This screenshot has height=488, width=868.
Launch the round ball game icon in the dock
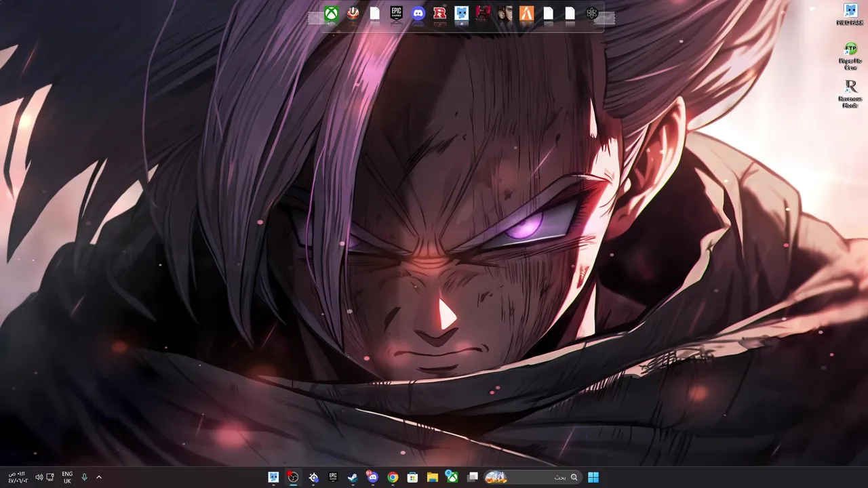pyautogui.click(x=353, y=14)
